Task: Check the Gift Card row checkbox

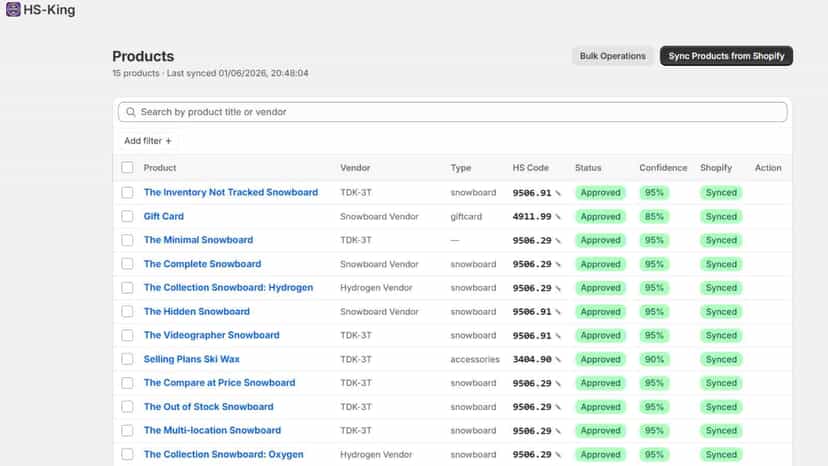Action: point(127,216)
